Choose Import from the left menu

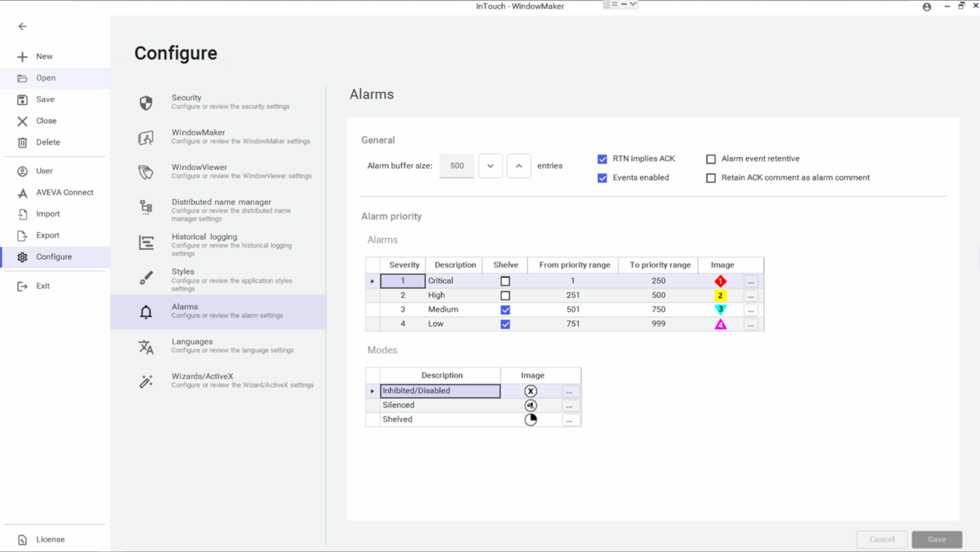tap(55, 214)
